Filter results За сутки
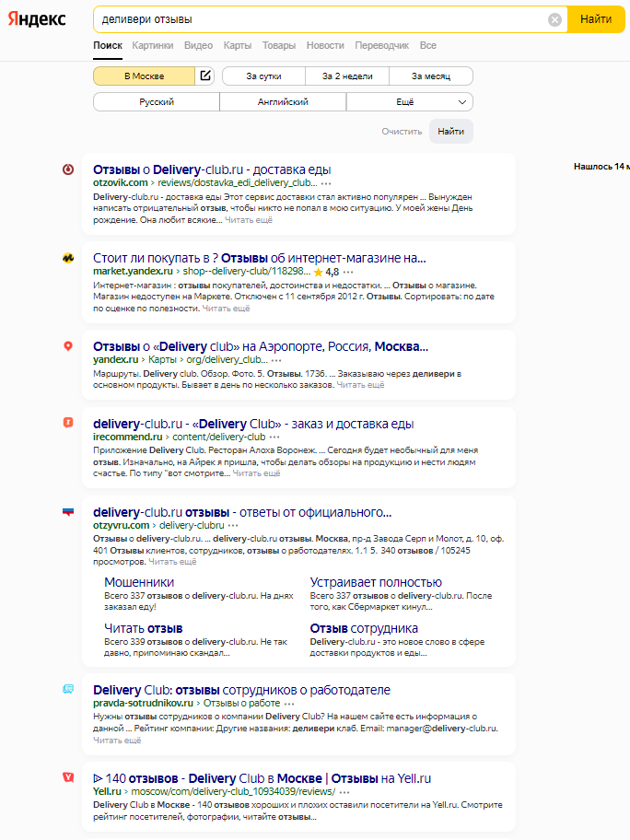Viewport: 630px width, 840px height. (x=263, y=76)
